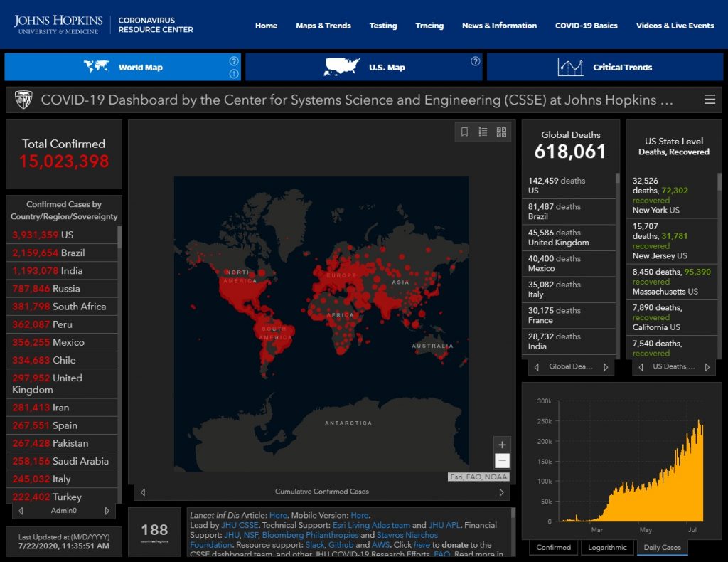Viewport: 728px width, 562px height.
Task: Open the Esri Living Atlas team link
Action: pos(371,525)
